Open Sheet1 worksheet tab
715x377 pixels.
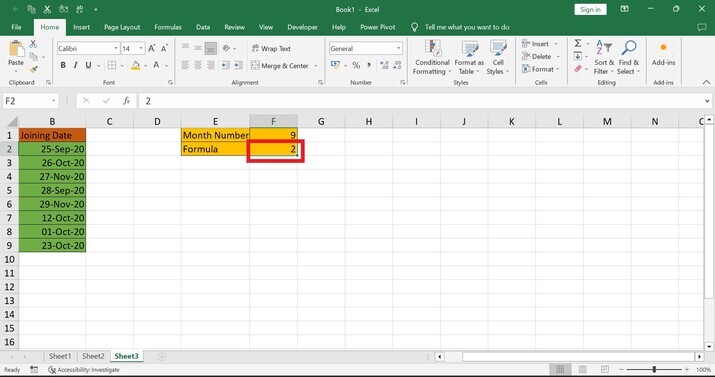tap(60, 356)
